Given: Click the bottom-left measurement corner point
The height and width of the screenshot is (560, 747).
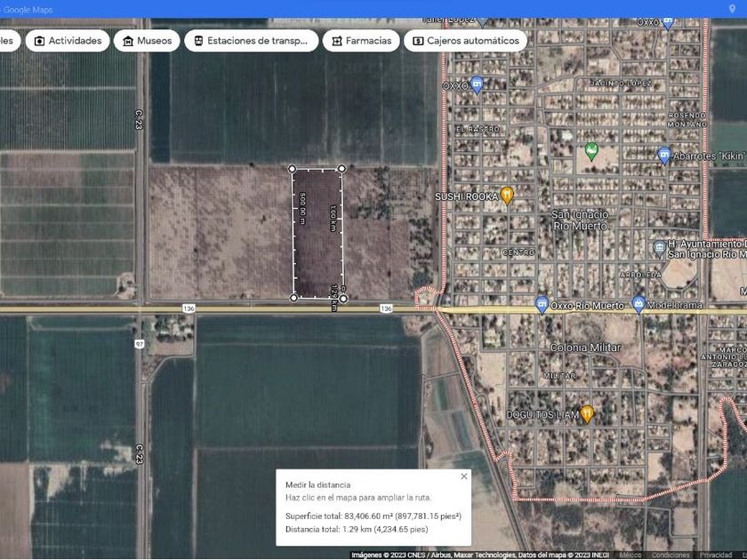Looking at the screenshot, I should point(294,298).
